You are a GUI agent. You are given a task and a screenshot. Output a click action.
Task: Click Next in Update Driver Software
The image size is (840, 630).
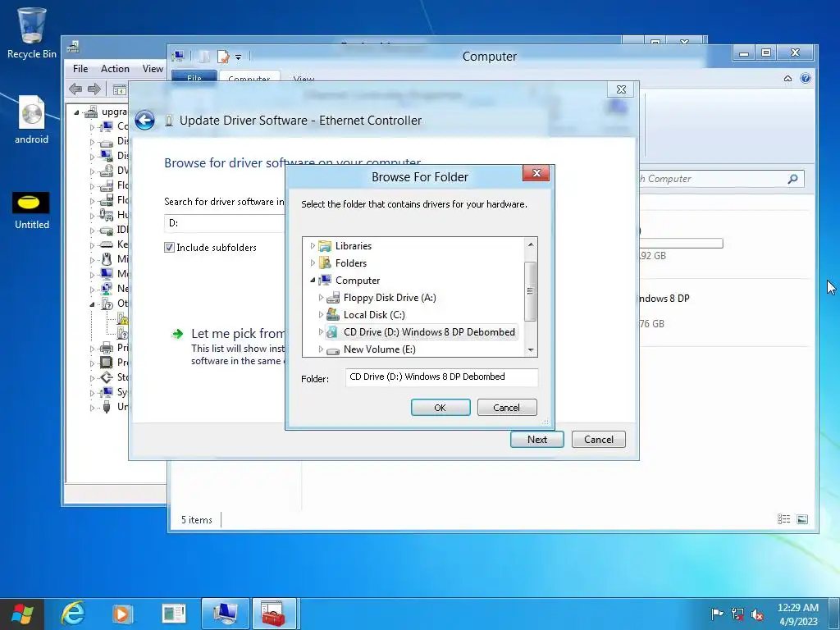point(536,440)
